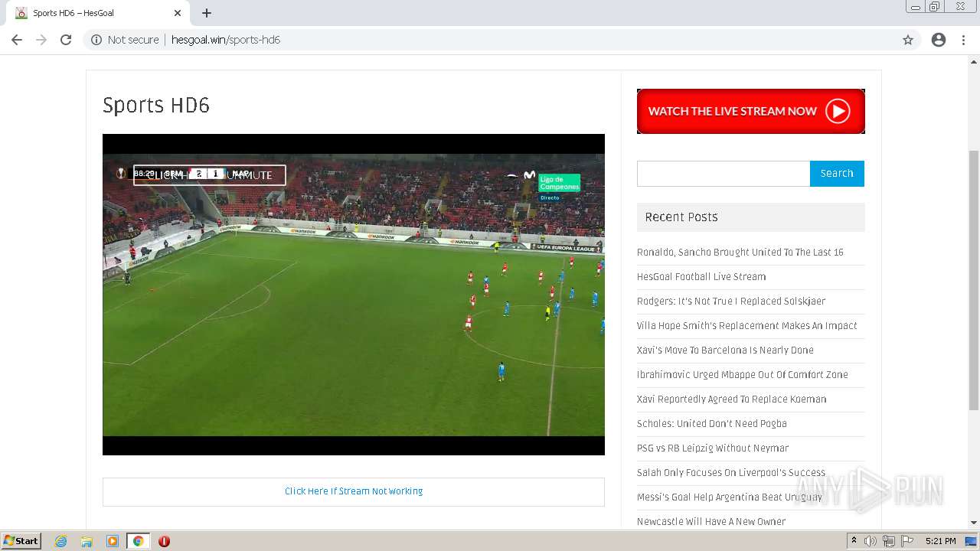Open Xavi's Move To Barcelona post
This screenshot has width=980, height=551.
point(725,350)
